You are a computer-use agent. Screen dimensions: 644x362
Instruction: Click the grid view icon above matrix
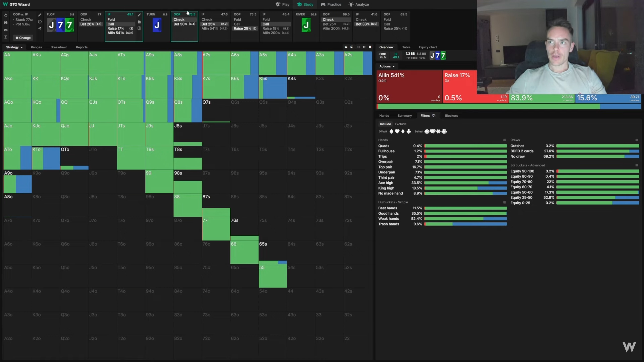point(364,47)
